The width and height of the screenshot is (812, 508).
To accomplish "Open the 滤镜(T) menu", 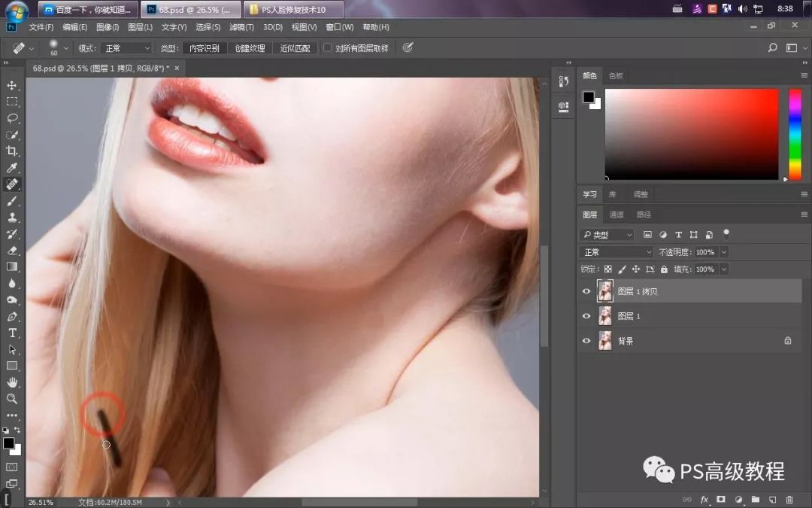I will (x=241, y=27).
